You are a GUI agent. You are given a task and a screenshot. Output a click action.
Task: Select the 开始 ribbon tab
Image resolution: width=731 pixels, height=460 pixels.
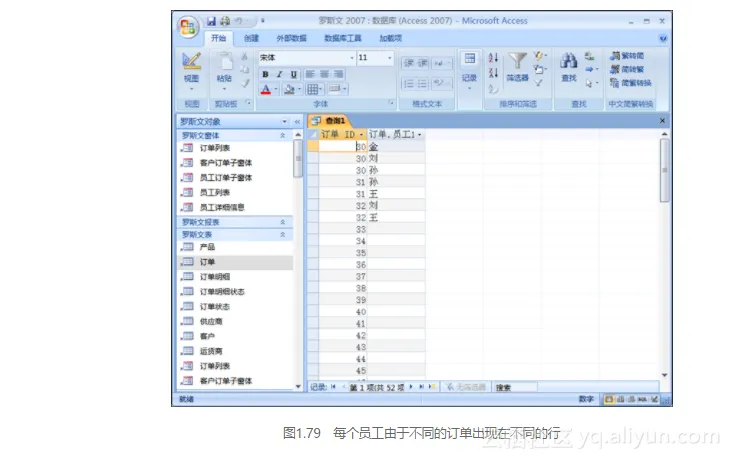(x=218, y=38)
